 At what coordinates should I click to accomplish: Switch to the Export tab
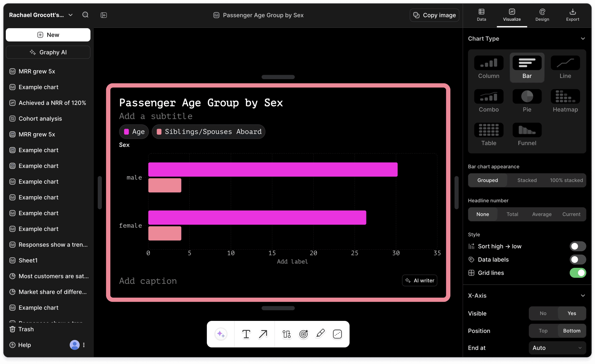tap(572, 15)
